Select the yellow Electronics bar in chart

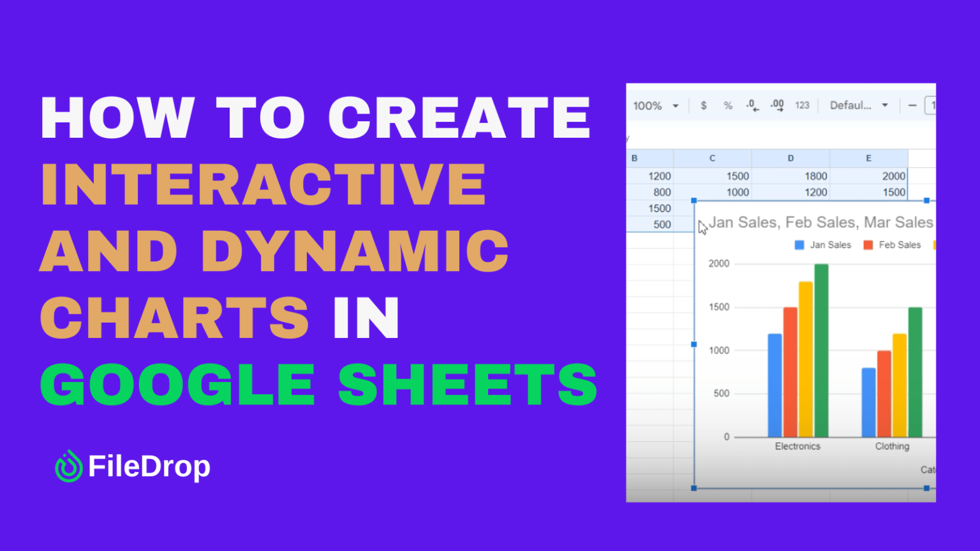806,360
